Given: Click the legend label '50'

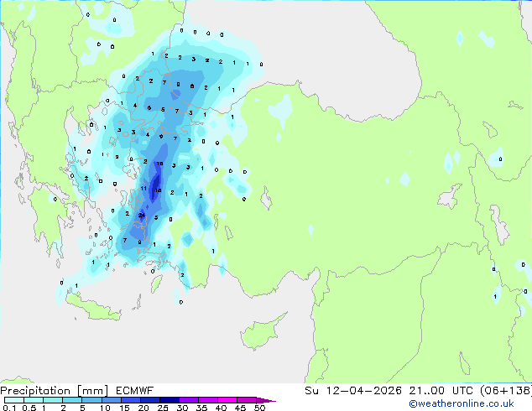Looking at the screenshot, I should pyautogui.click(x=259, y=408).
